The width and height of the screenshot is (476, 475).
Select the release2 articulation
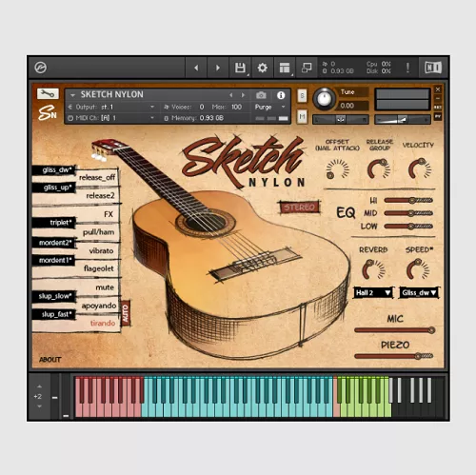pyautogui.click(x=100, y=196)
